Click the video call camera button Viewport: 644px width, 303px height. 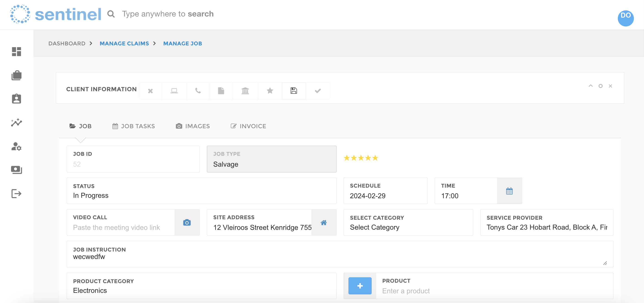pyautogui.click(x=187, y=222)
